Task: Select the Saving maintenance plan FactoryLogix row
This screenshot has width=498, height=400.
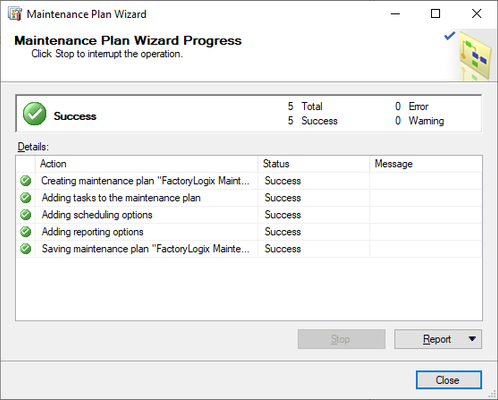Action: [249, 249]
